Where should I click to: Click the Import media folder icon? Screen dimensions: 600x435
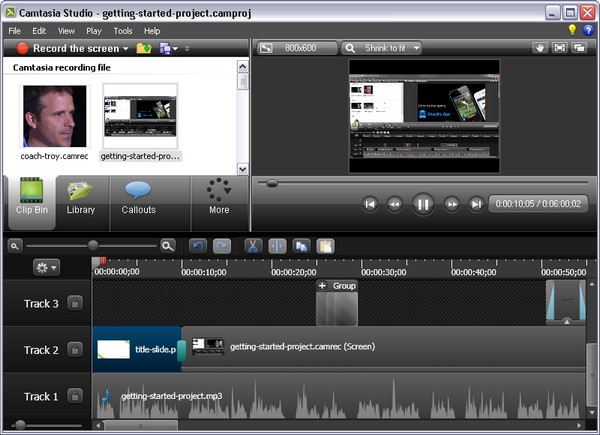(x=144, y=48)
